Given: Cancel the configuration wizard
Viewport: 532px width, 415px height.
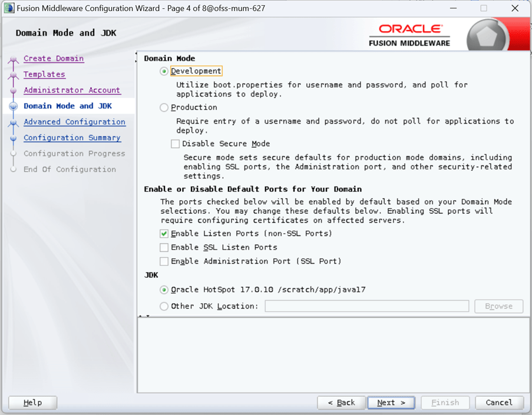Looking at the screenshot, I should 499,403.
